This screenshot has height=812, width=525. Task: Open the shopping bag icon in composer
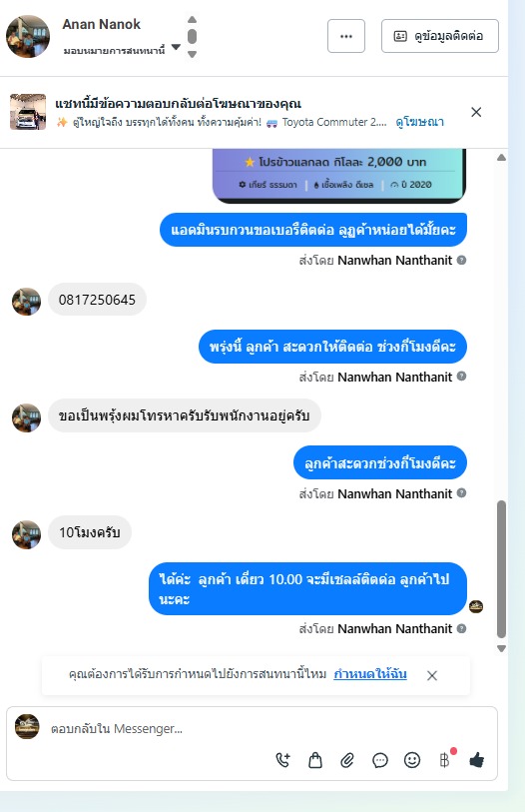[315, 760]
